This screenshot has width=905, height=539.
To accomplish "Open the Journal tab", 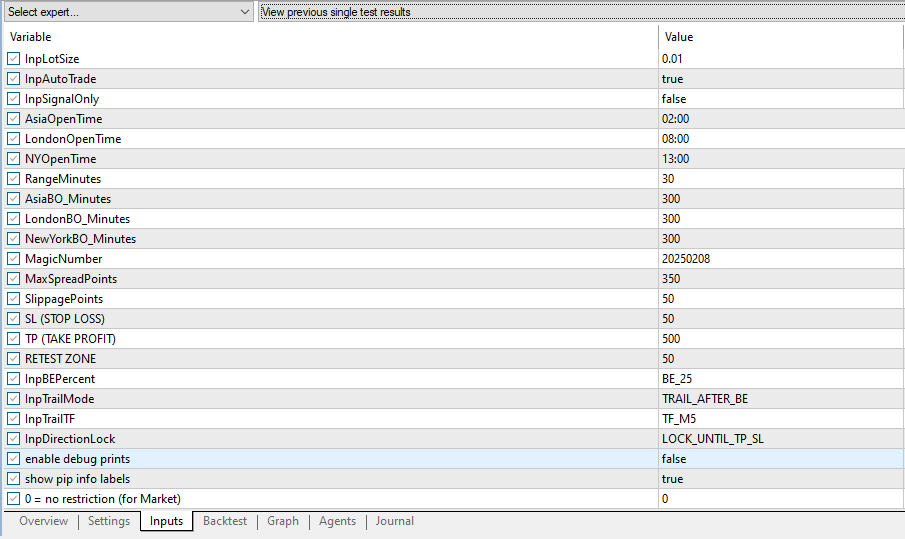I will (394, 521).
